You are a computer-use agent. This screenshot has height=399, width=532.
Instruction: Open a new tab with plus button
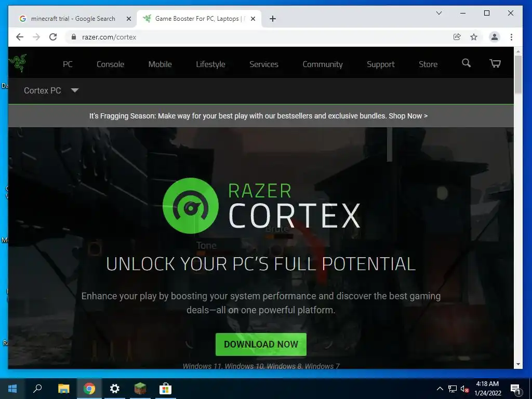pyautogui.click(x=272, y=19)
